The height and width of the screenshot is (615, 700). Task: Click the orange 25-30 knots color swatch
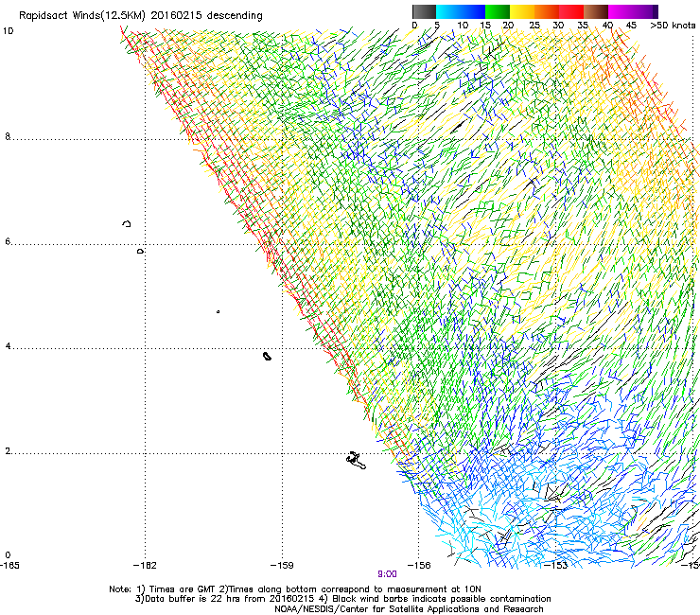(547, 11)
